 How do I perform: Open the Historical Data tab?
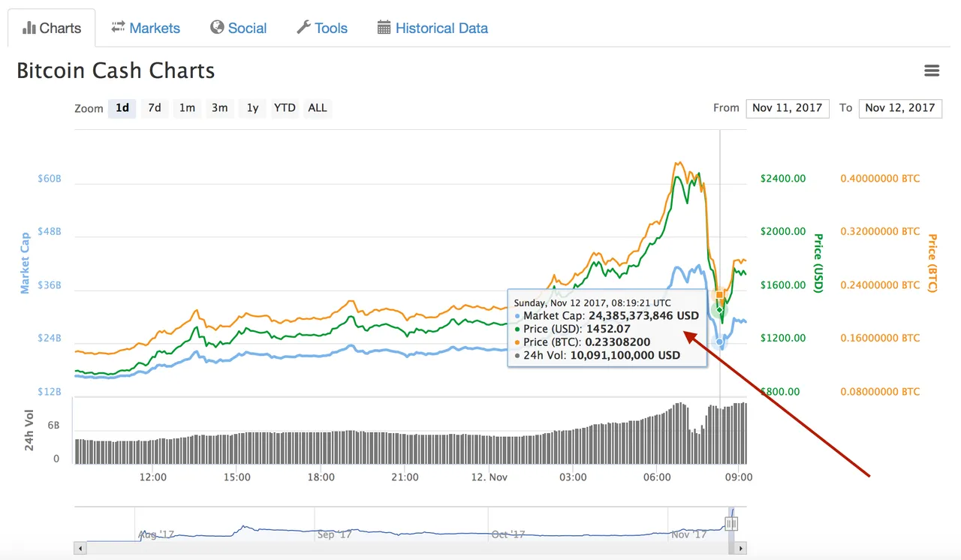pyautogui.click(x=432, y=29)
